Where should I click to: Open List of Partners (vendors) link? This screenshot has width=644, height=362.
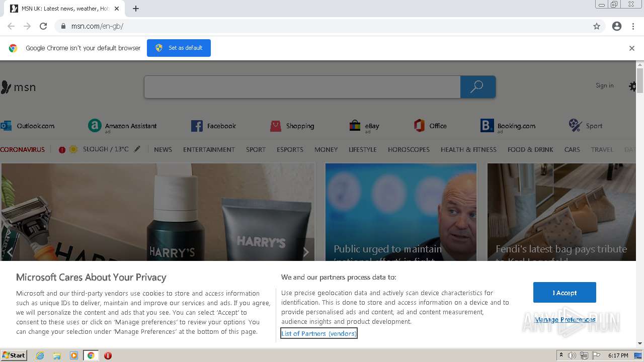click(x=319, y=333)
